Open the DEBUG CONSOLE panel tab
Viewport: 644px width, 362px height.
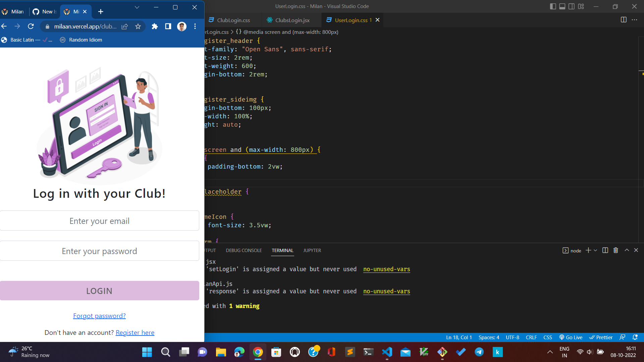point(244,250)
